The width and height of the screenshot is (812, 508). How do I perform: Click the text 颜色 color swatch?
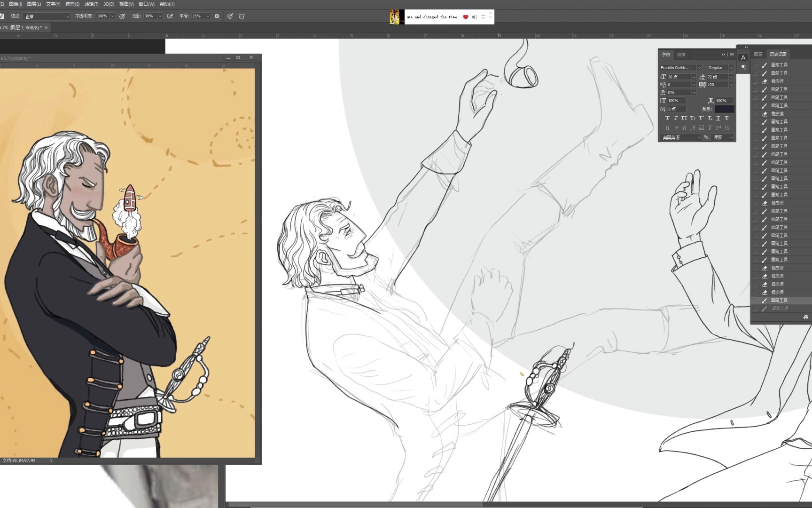click(x=724, y=109)
